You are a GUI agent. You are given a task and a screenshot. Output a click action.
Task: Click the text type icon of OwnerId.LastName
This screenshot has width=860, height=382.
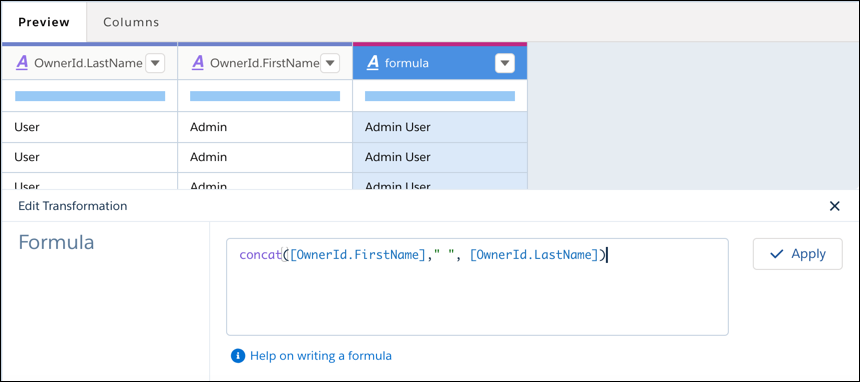click(22, 63)
